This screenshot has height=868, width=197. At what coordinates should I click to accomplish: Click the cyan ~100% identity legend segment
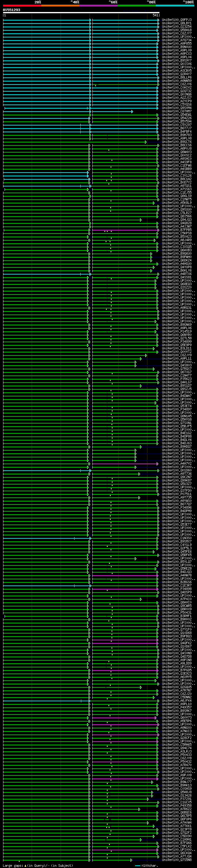[x=175, y=6]
